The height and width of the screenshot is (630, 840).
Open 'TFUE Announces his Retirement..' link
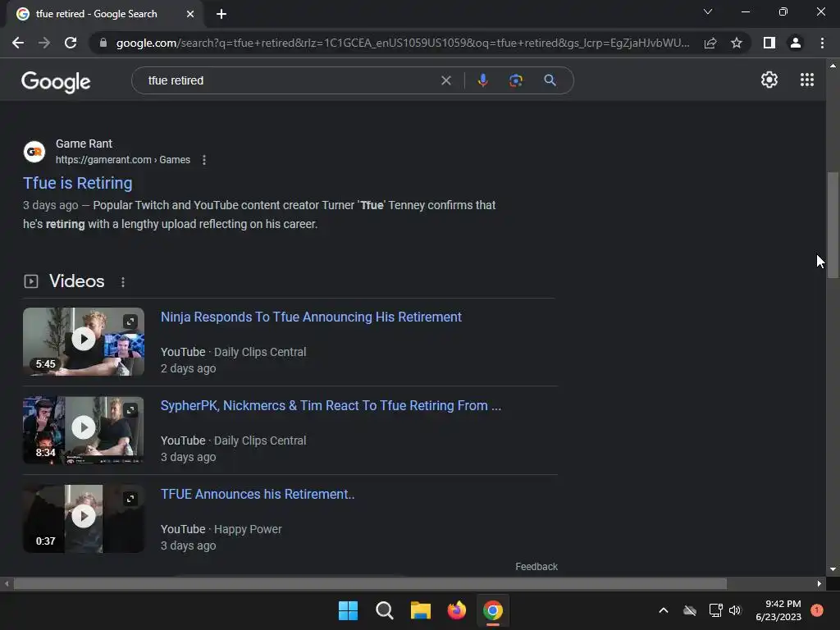[x=258, y=494]
